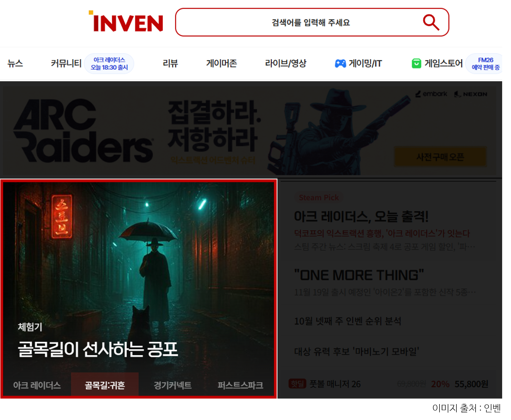Click the magnifying glass search icon
Image resolution: width=511 pixels, height=420 pixels.
coord(431,22)
